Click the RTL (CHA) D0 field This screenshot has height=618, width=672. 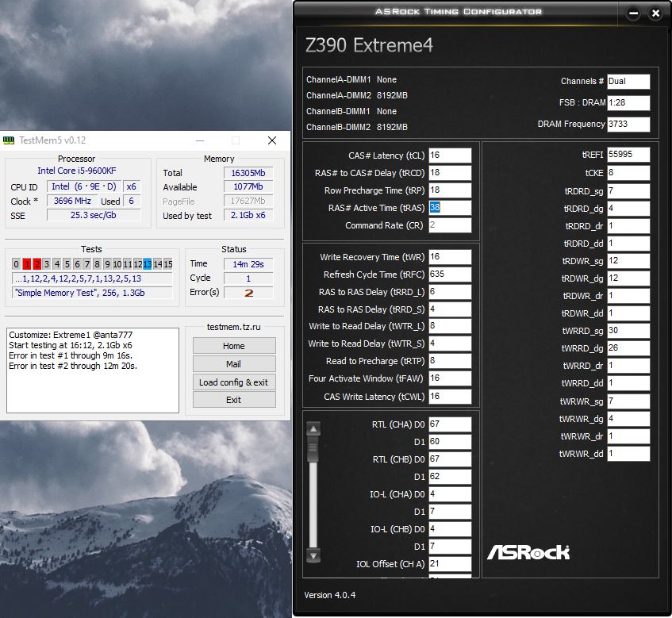pyautogui.click(x=450, y=424)
